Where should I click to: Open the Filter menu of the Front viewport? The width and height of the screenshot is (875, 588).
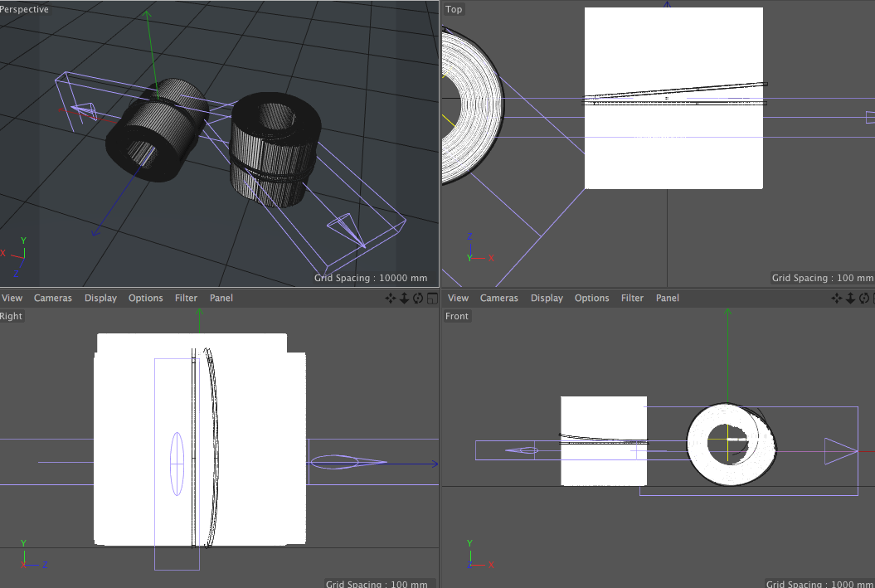[632, 299]
